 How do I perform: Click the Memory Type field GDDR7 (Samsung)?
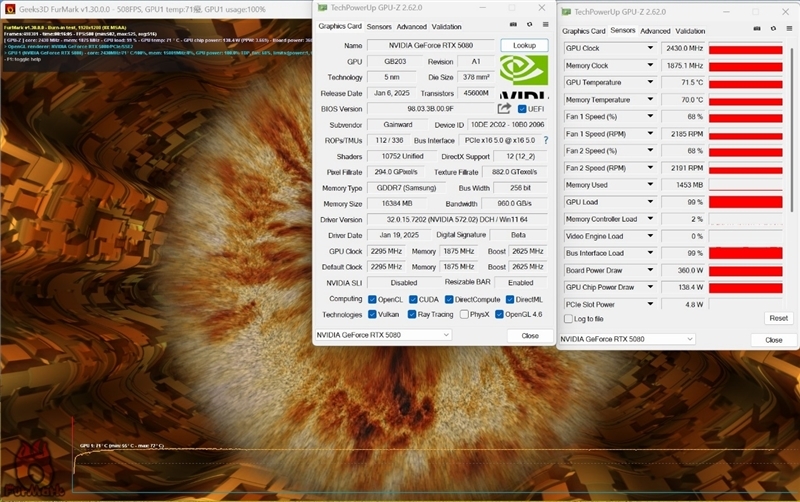[x=406, y=188]
